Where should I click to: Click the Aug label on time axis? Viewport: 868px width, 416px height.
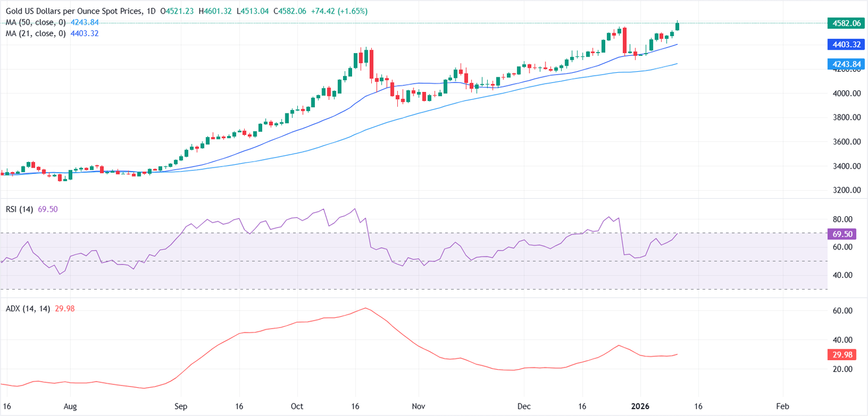tap(70, 406)
